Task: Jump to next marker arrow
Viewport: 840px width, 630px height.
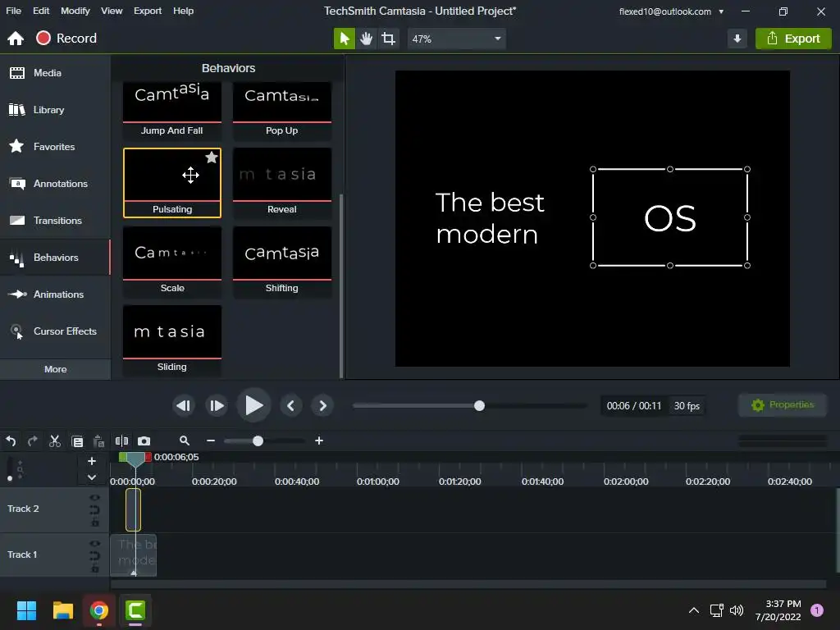Action: pos(322,406)
